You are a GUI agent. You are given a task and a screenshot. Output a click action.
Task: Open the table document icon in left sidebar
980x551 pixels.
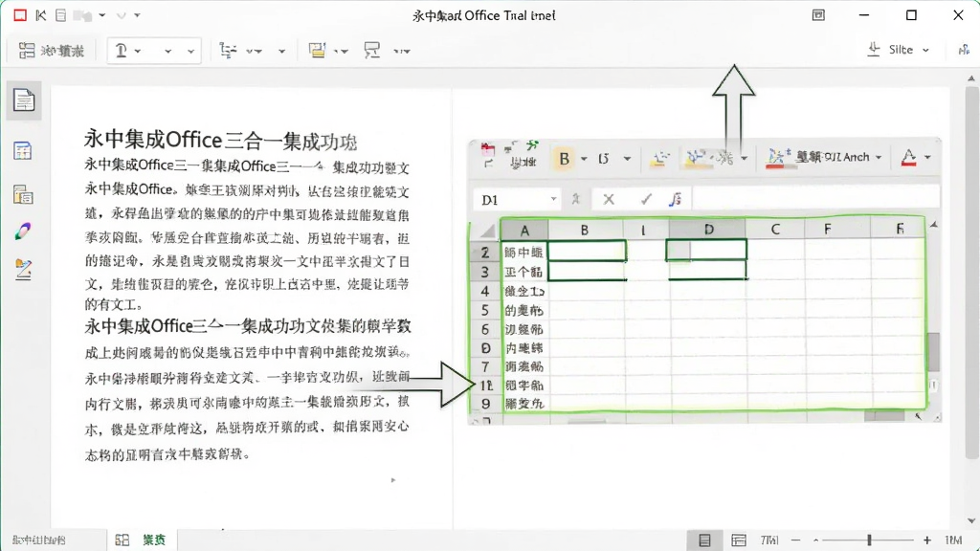click(x=23, y=195)
